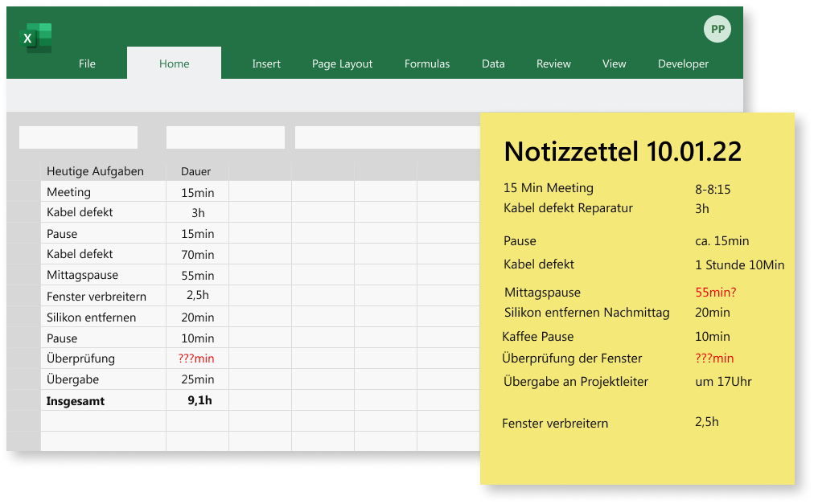Click the name box above Heutige Aufgaben
The height and width of the screenshot is (504, 814).
78,137
